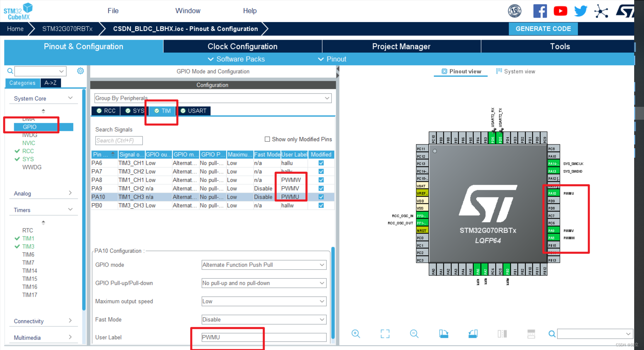Viewport: 644px width, 350px height.
Task: Open the Help menu
Action: (x=250, y=11)
